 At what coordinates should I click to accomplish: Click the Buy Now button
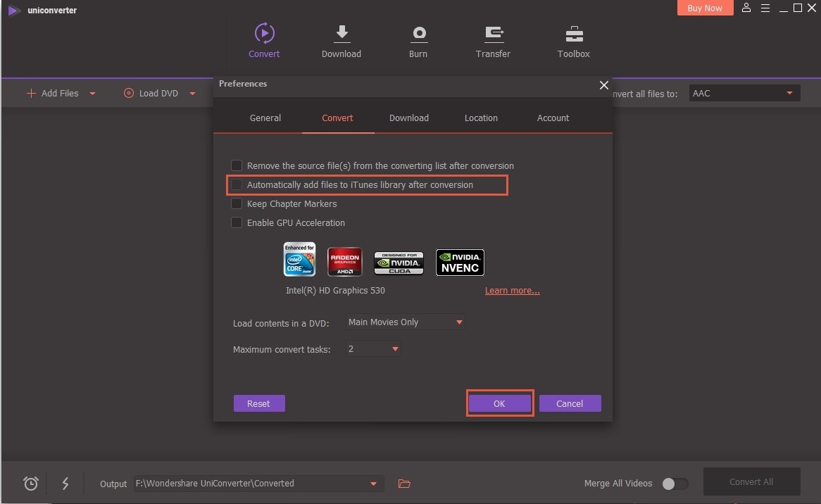(705, 8)
